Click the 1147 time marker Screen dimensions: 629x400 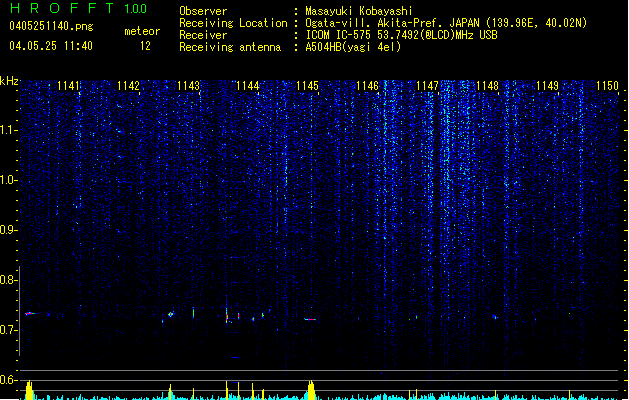click(x=427, y=85)
